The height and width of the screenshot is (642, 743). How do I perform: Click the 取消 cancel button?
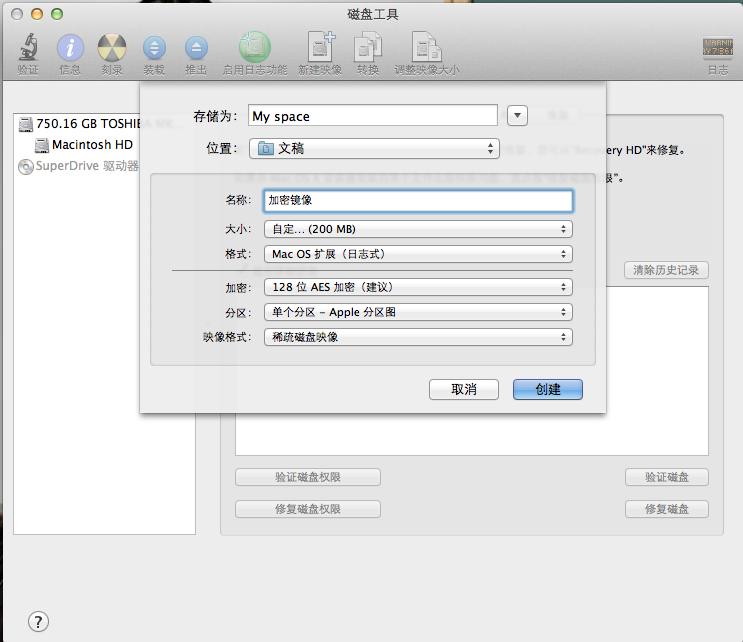(x=463, y=389)
